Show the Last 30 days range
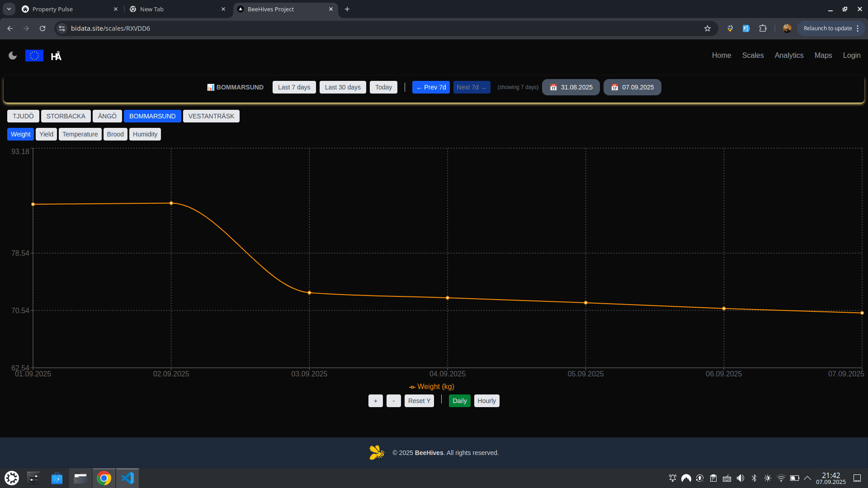This screenshot has height=488, width=868. 342,87
